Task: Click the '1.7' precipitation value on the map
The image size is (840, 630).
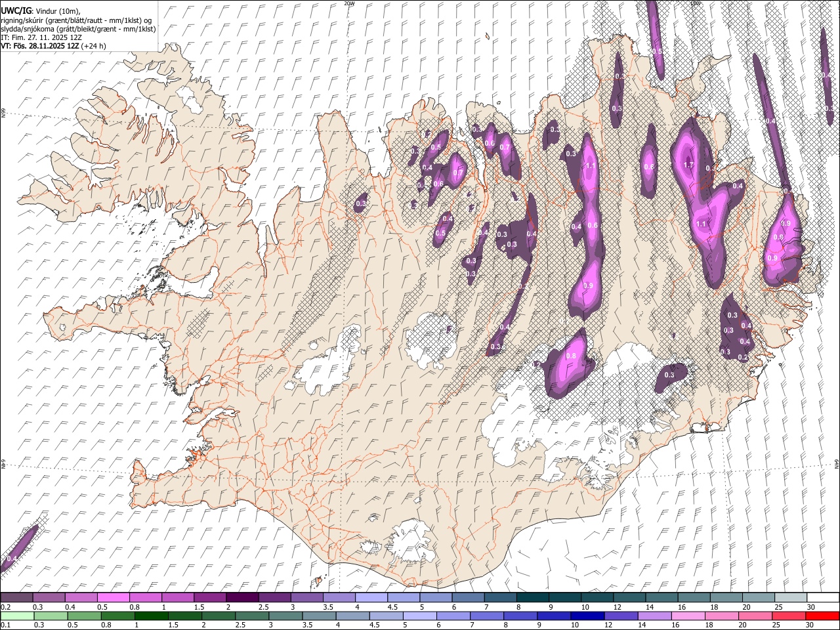Action: [688, 165]
